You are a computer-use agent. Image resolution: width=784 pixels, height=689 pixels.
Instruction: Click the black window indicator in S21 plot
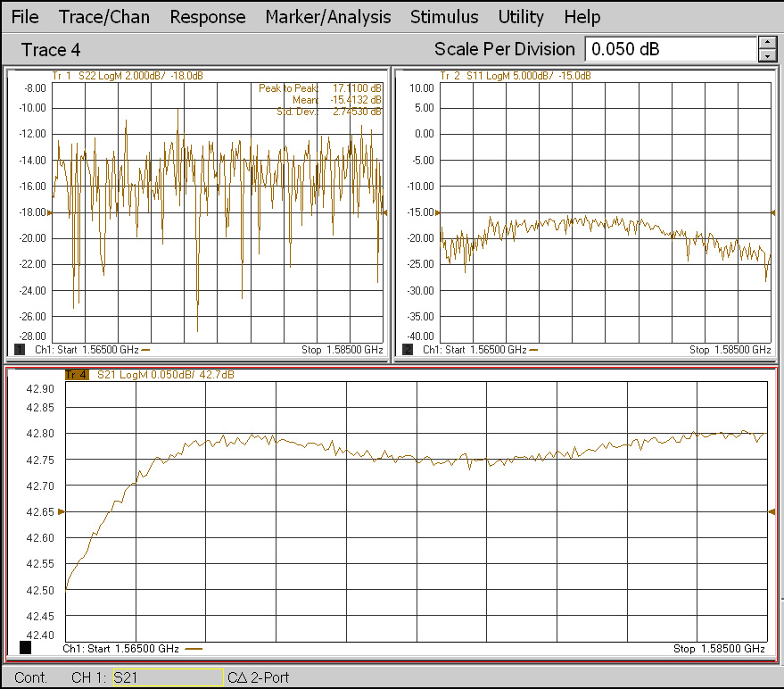coord(25,647)
